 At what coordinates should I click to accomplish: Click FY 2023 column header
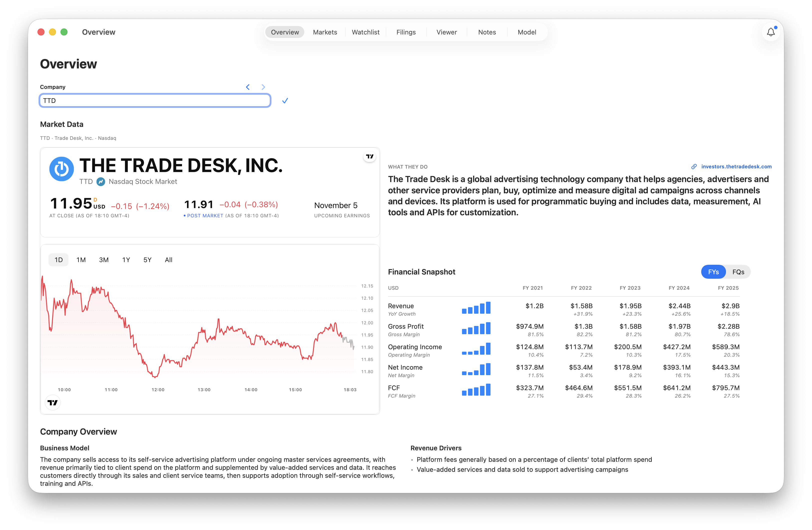coord(630,288)
